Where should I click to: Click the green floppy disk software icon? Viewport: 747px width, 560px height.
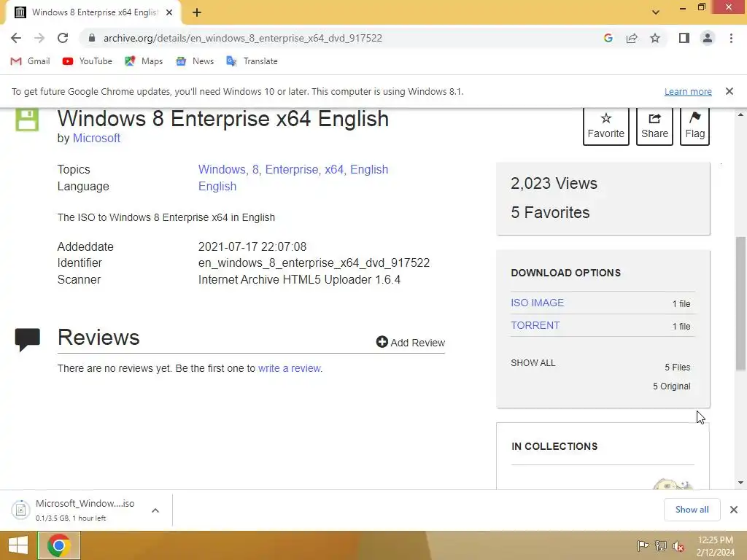pos(27,120)
